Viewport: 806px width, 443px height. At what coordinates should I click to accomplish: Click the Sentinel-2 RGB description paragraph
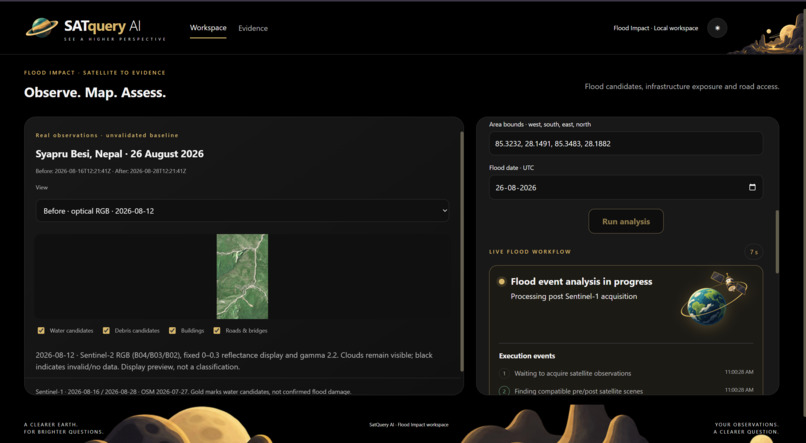[x=234, y=361]
